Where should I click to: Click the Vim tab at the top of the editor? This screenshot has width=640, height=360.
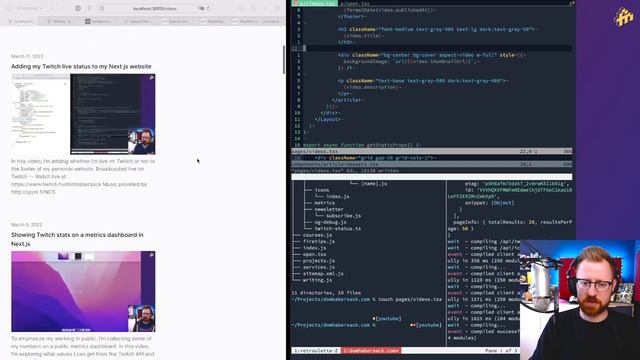pos(315,3)
